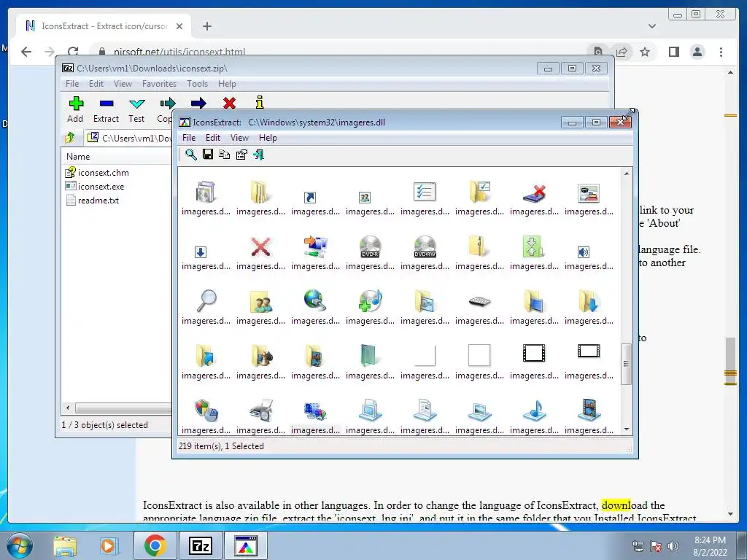Click the Copy icon in IconsExtract toolbar
Viewport: 747px width, 560px height.
pyautogui.click(x=225, y=155)
